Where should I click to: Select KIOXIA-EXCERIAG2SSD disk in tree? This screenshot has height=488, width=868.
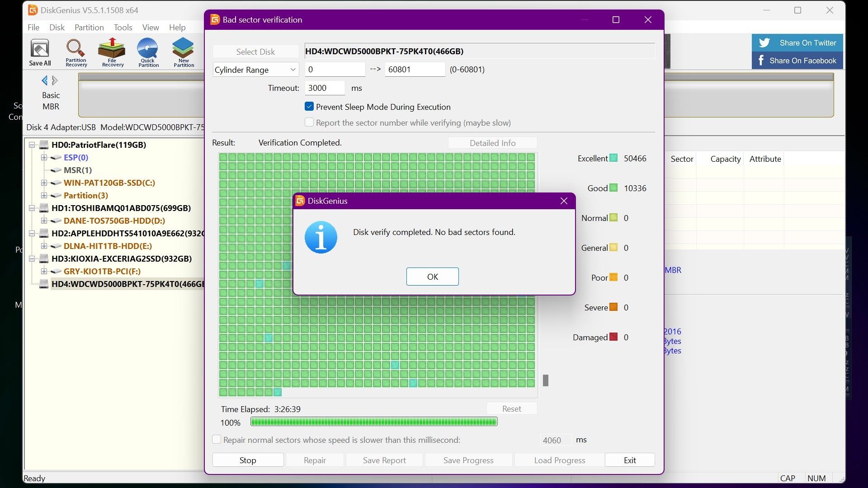click(x=122, y=259)
